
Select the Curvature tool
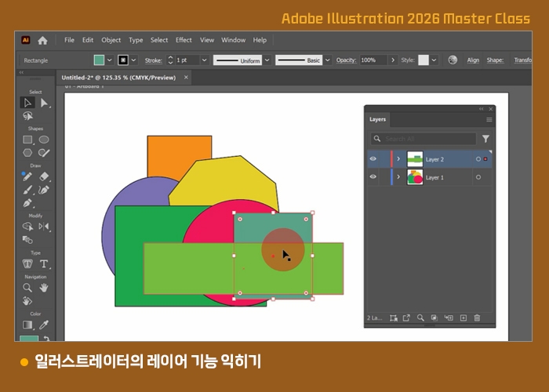point(44,190)
